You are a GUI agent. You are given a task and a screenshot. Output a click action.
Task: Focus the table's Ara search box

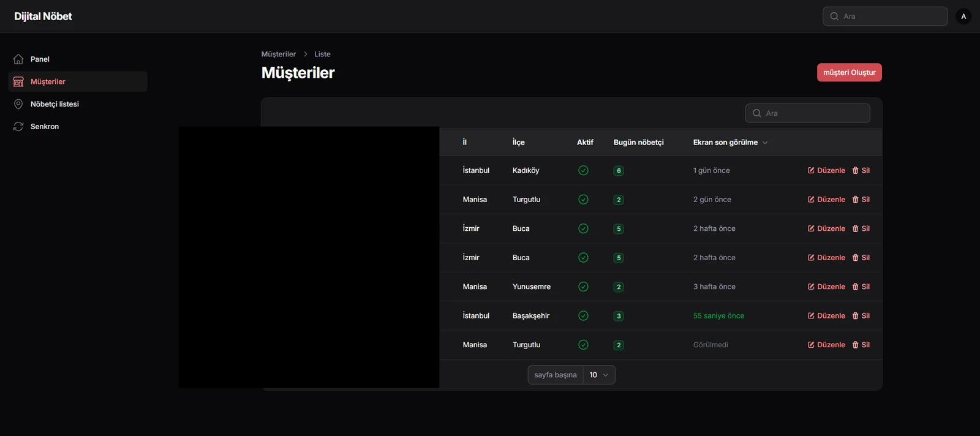(x=807, y=113)
